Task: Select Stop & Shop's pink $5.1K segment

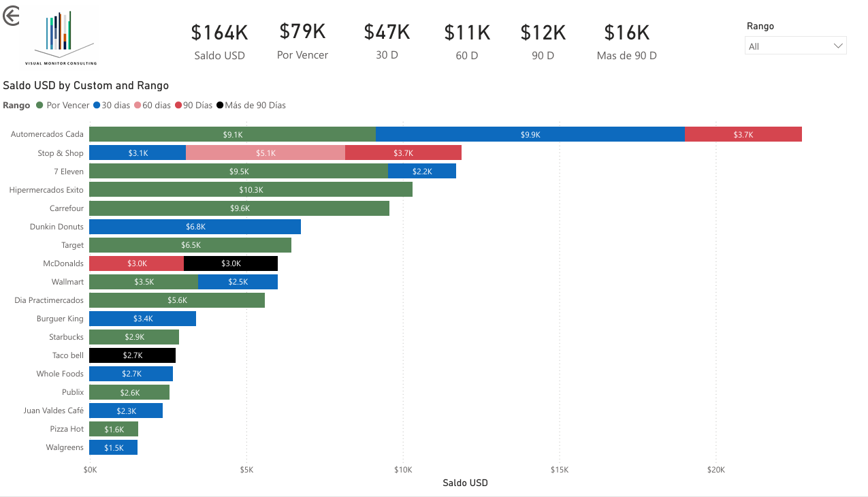Action: [x=266, y=153]
